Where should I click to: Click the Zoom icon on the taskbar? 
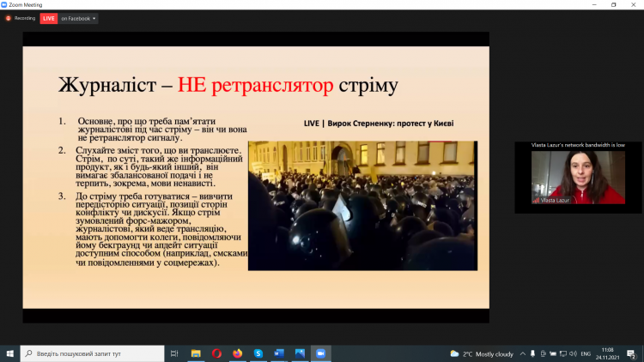coord(321,353)
